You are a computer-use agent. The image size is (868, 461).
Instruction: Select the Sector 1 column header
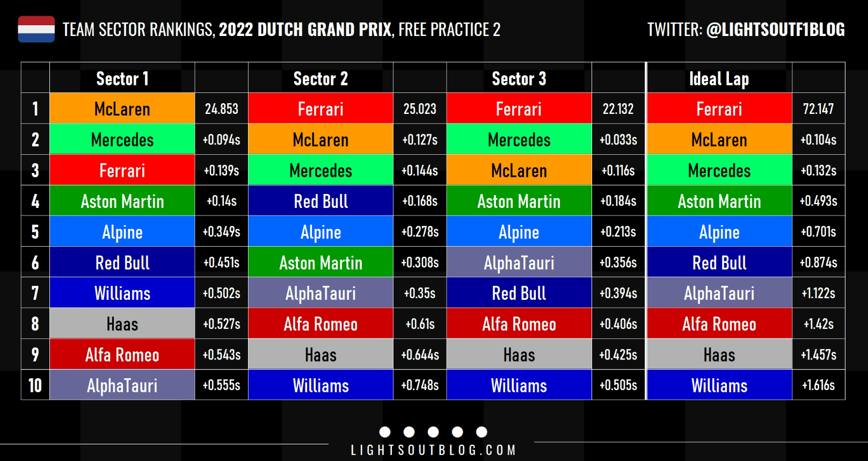(122, 78)
